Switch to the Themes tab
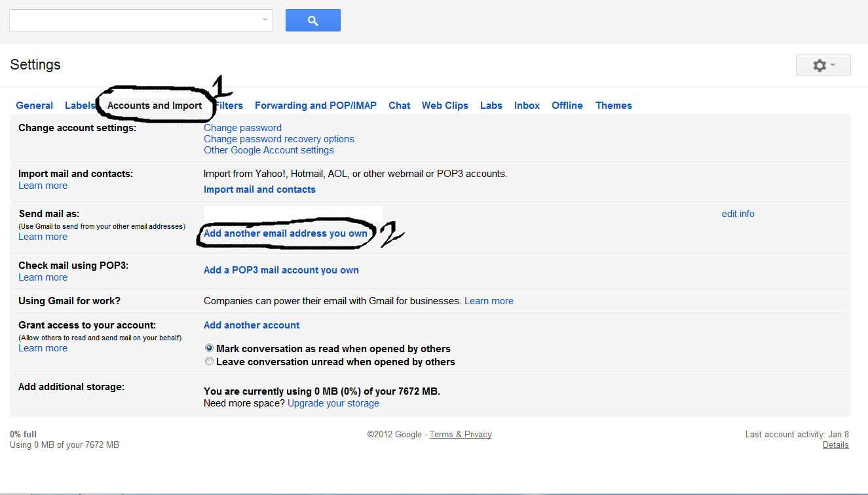Image resolution: width=868 pixels, height=495 pixels. [x=614, y=106]
